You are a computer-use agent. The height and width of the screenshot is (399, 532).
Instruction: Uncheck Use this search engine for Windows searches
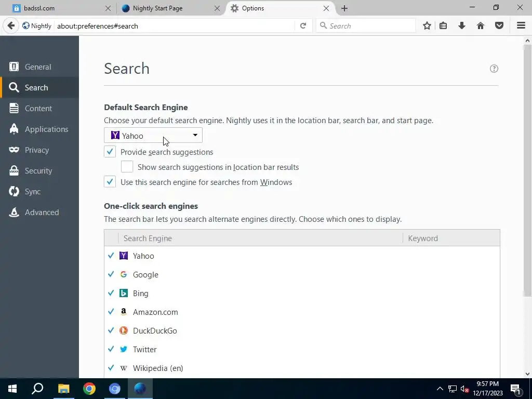coord(110,181)
